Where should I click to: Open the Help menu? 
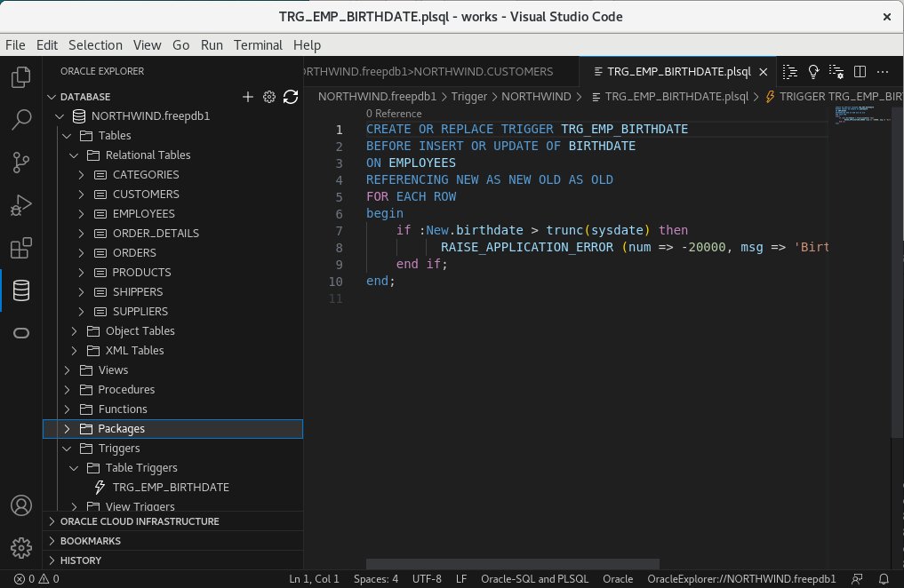(x=307, y=45)
